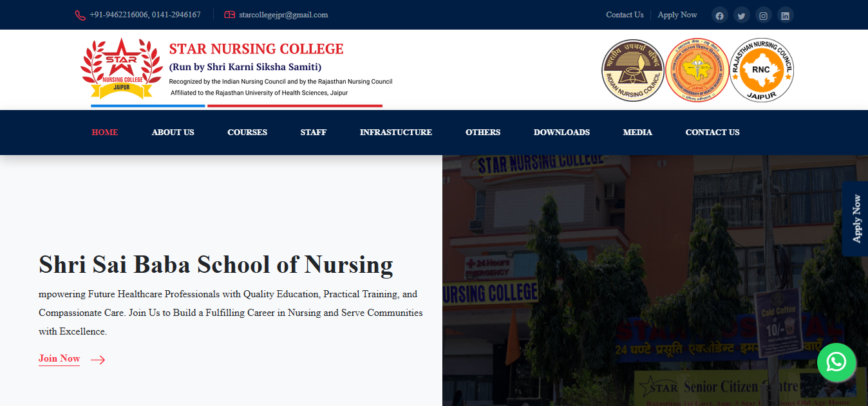The height and width of the screenshot is (406, 868).
Task: Click the Rajasthan University of Health Sciences emblem
Action: (697, 69)
